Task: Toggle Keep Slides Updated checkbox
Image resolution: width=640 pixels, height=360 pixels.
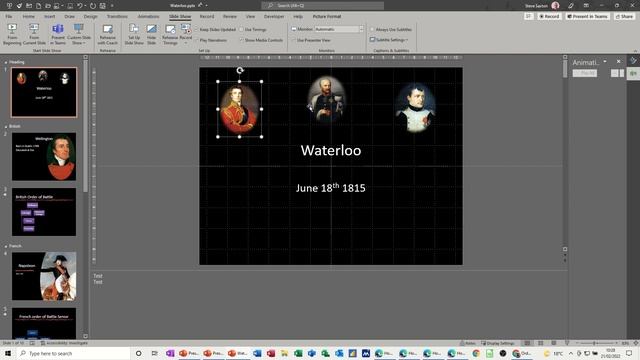Action: pos(197,30)
